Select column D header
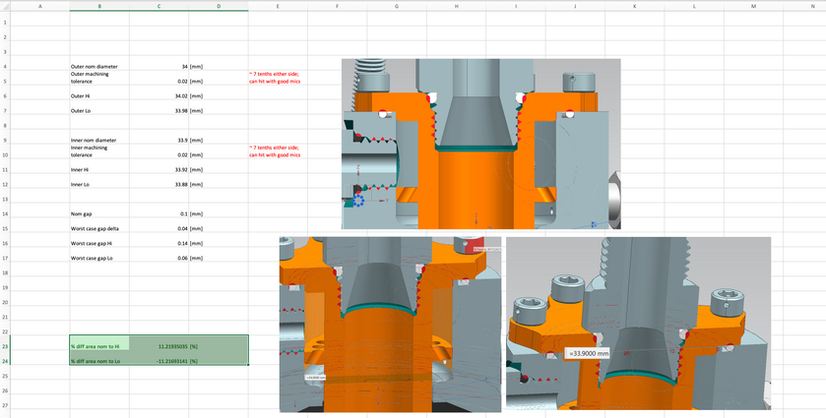 pos(219,6)
